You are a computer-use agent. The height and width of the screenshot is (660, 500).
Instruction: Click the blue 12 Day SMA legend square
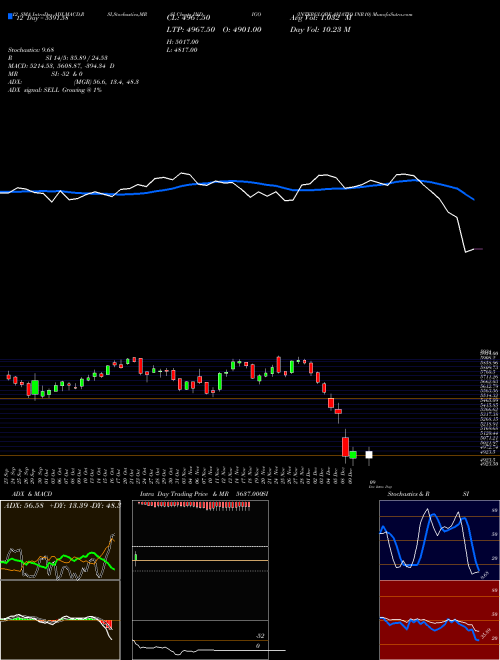click(x=10, y=17)
